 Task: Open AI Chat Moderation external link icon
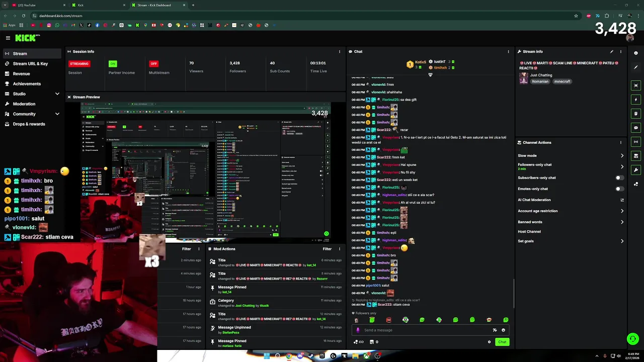click(x=622, y=200)
